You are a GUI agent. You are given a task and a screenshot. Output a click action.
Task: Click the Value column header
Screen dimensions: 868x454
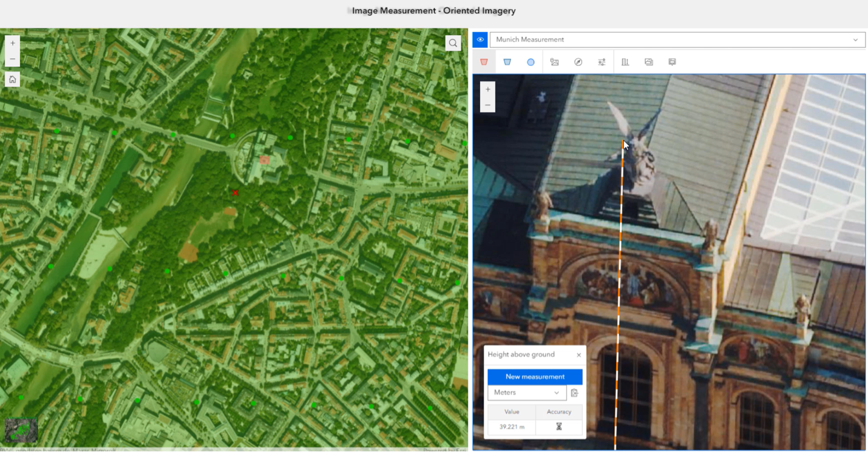512,412
